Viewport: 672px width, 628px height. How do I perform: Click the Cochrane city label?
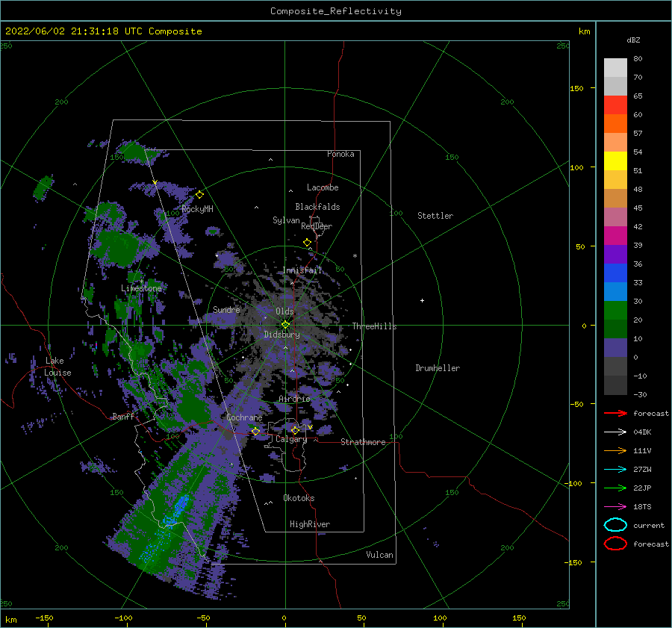(244, 417)
